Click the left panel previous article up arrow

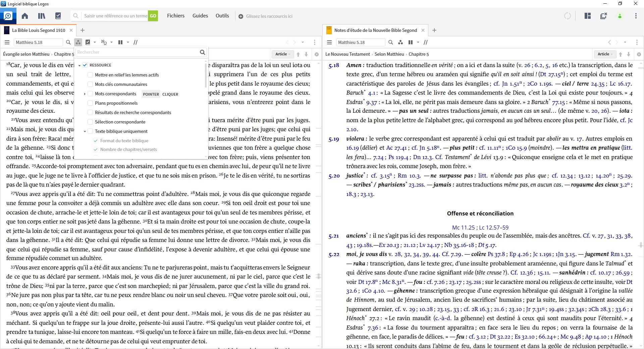point(298,54)
